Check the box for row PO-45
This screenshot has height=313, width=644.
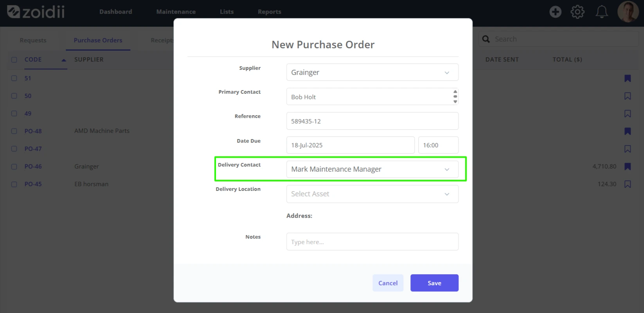[14, 184]
